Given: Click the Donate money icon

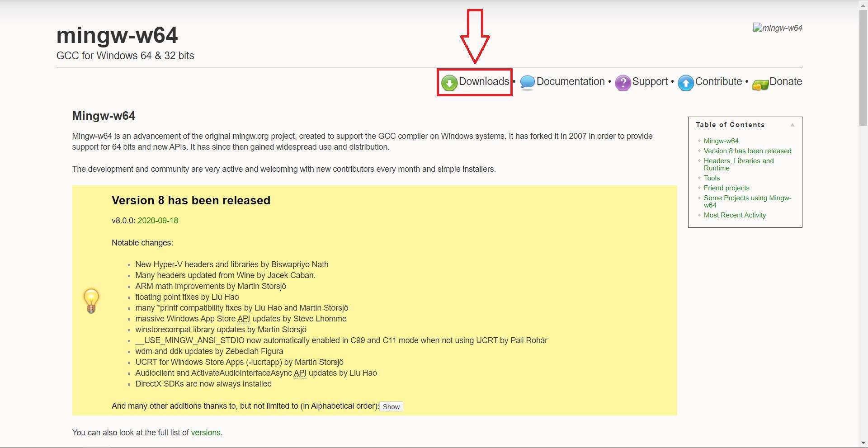Looking at the screenshot, I should click(x=760, y=85).
